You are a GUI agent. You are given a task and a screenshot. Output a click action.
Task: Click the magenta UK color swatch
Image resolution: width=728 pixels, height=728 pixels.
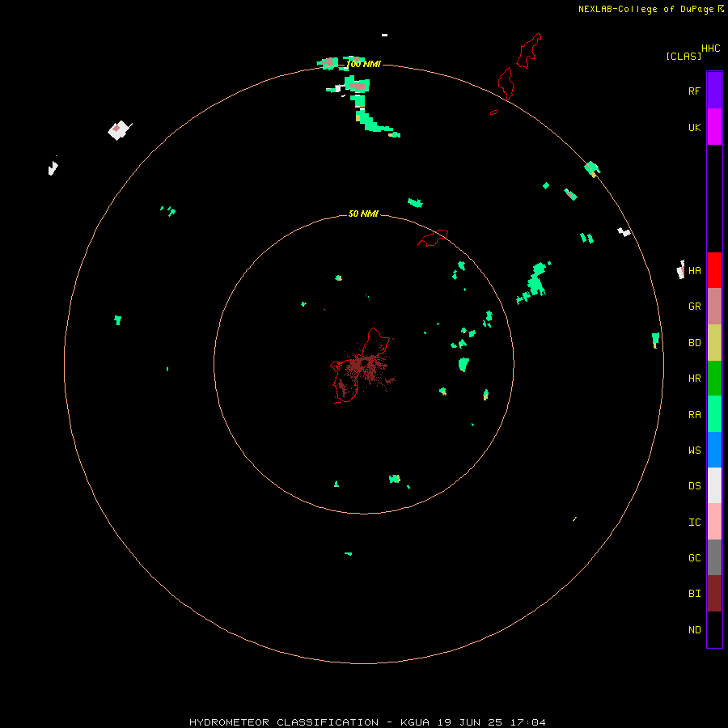tap(714, 127)
